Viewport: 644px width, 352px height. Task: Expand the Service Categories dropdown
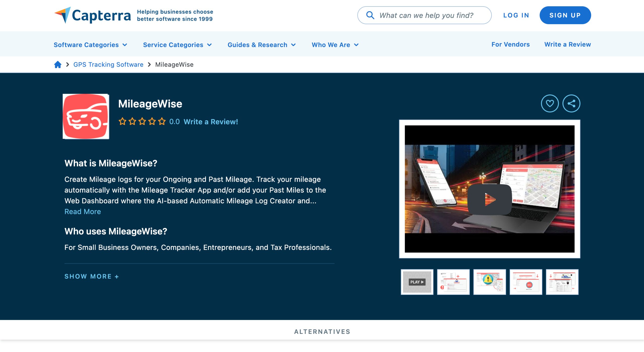pyautogui.click(x=177, y=45)
